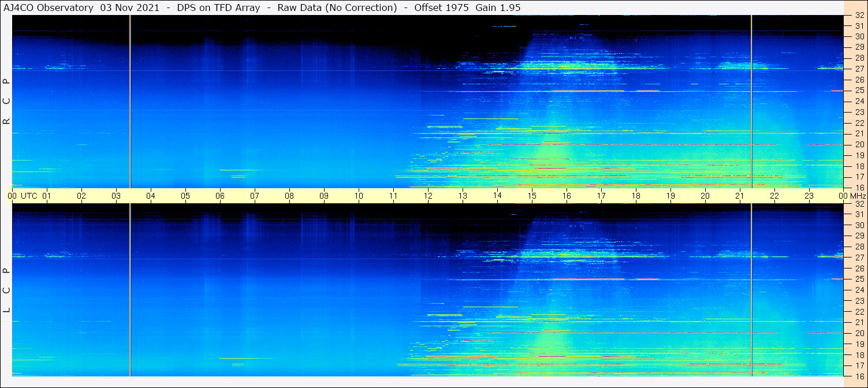Image resolution: width=868 pixels, height=388 pixels.
Task: Click the RCP panel label
Action: point(6,101)
